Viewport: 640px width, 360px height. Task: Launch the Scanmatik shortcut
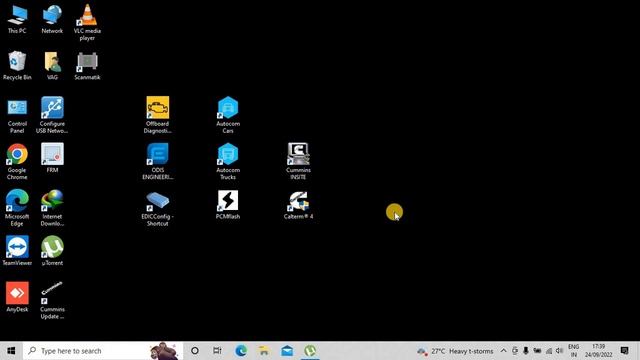pyautogui.click(x=87, y=65)
